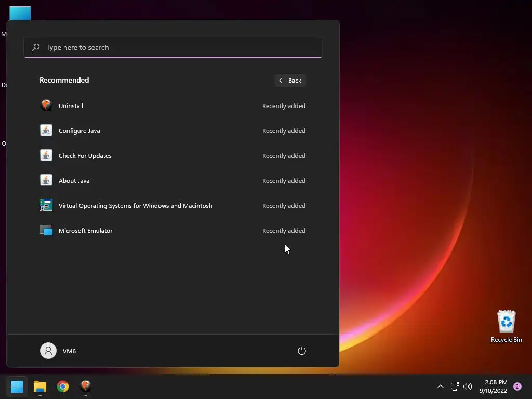The height and width of the screenshot is (399, 532).
Task: Click the blue desktop icon at top-left
Action: coord(20,13)
